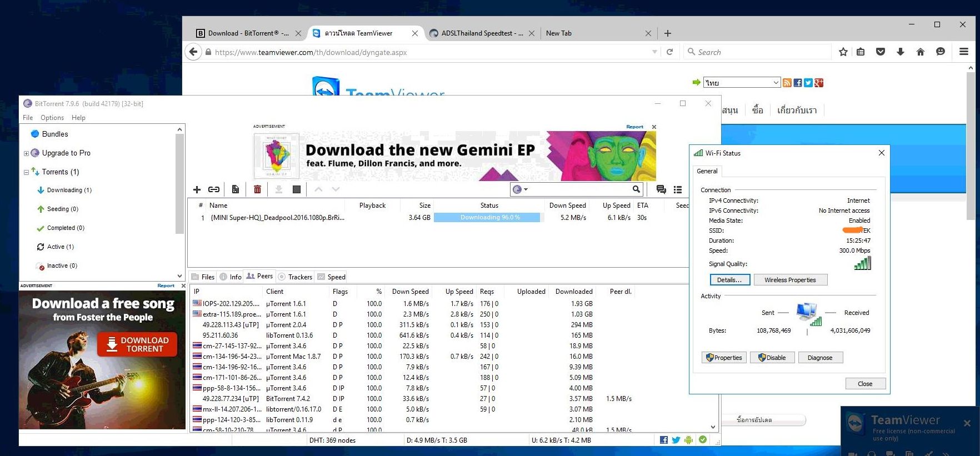Select the ADSLThailand Speedtest browser tab
Image resolution: width=980 pixels, height=456 pixels.
(x=482, y=33)
